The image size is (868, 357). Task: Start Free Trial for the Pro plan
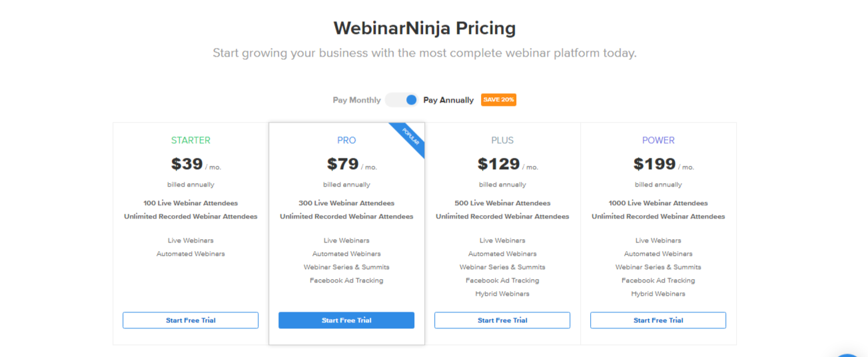tap(346, 320)
